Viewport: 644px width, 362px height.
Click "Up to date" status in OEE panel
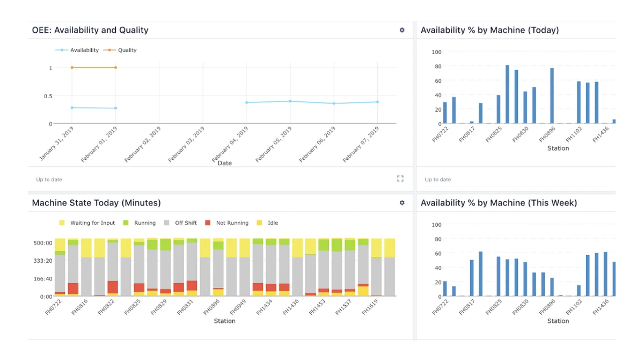49,180
